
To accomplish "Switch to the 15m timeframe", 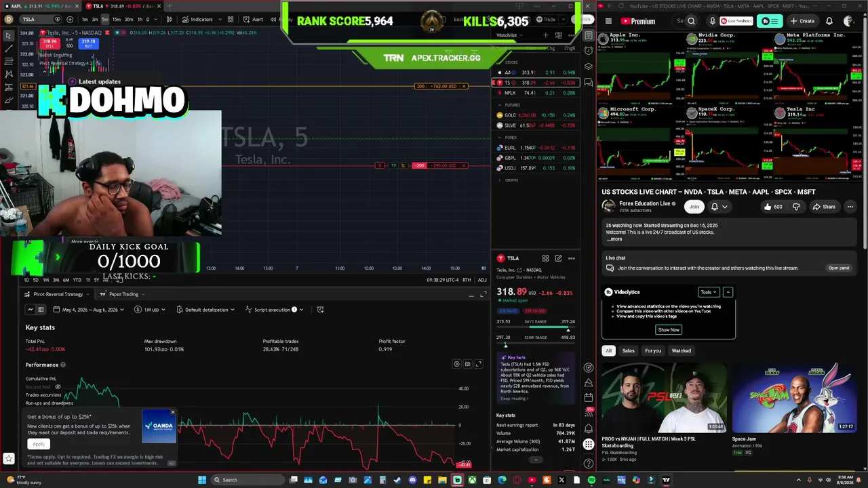I will (x=117, y=19).
